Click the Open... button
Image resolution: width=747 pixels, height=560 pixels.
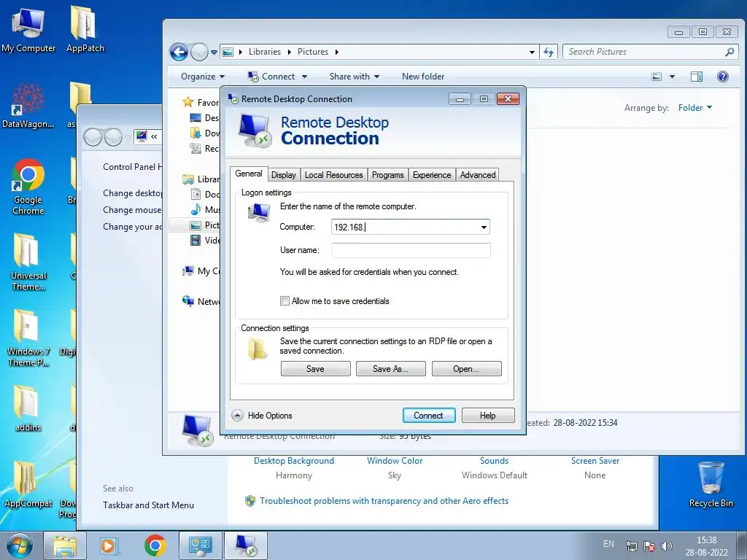466,368
